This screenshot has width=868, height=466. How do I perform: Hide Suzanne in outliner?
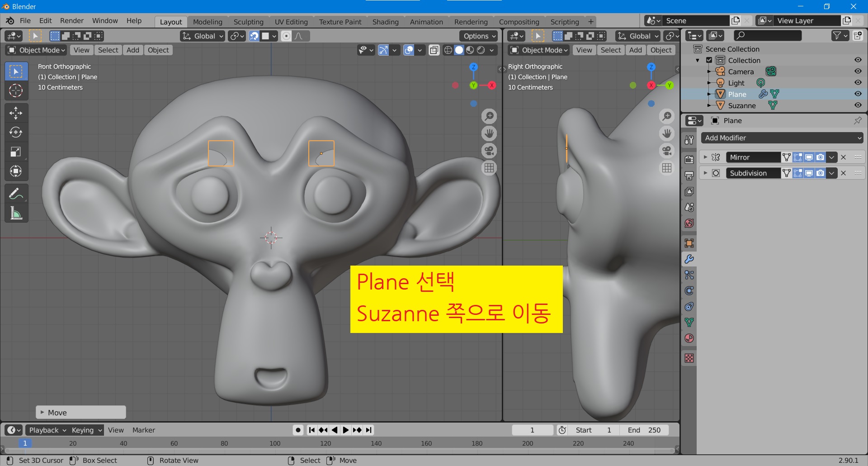(858, 105)
